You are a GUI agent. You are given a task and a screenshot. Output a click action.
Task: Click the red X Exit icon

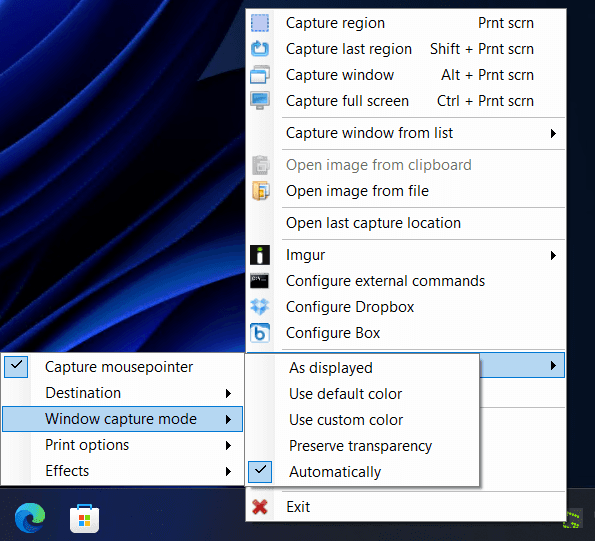(x=260, y=506)
